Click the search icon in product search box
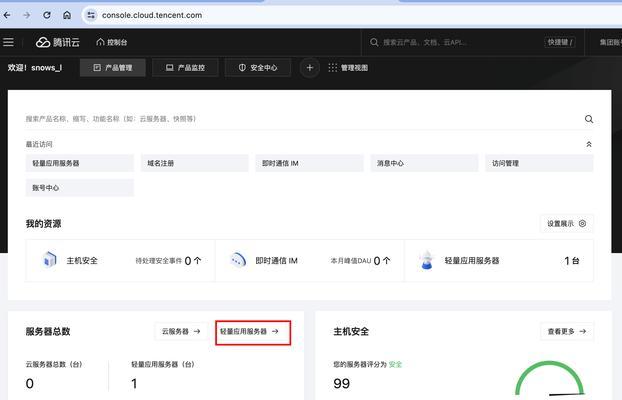622x400 pixels. click(589, 119)
